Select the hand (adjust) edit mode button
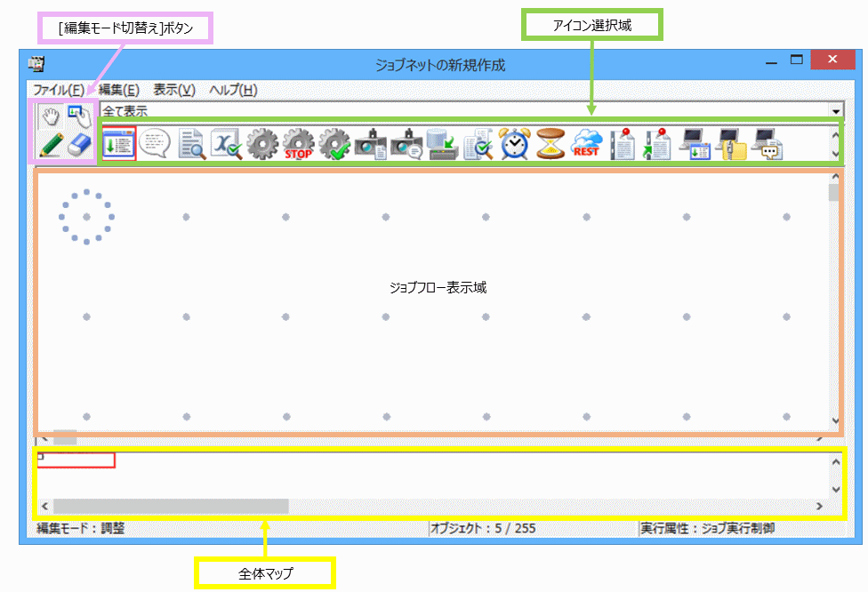 pos(51,116)
